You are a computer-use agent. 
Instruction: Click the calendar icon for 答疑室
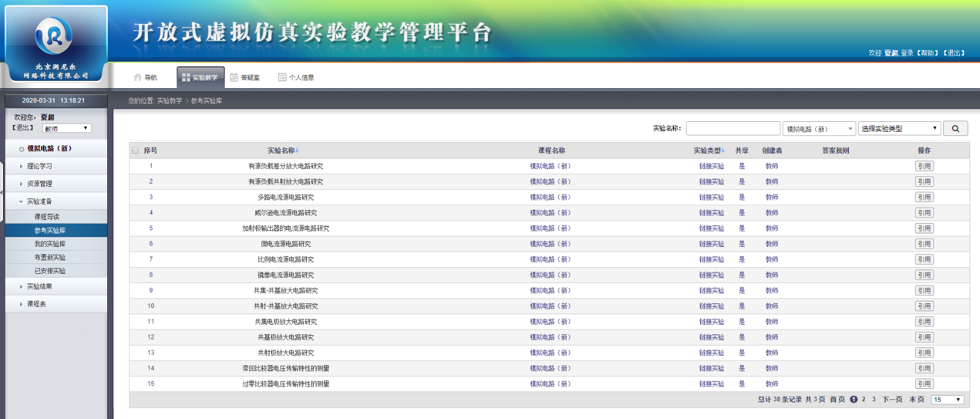(x=234, y=77)
